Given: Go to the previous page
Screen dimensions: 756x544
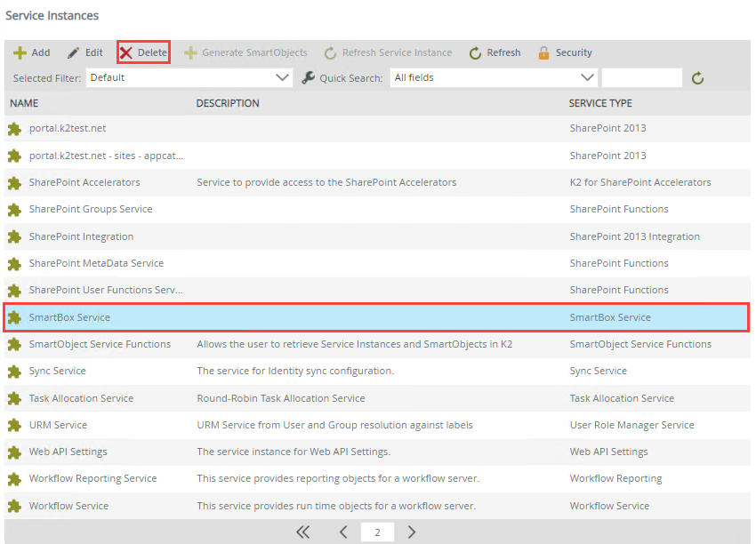Looking at the screenshot, I should click(x=343, y=532).
